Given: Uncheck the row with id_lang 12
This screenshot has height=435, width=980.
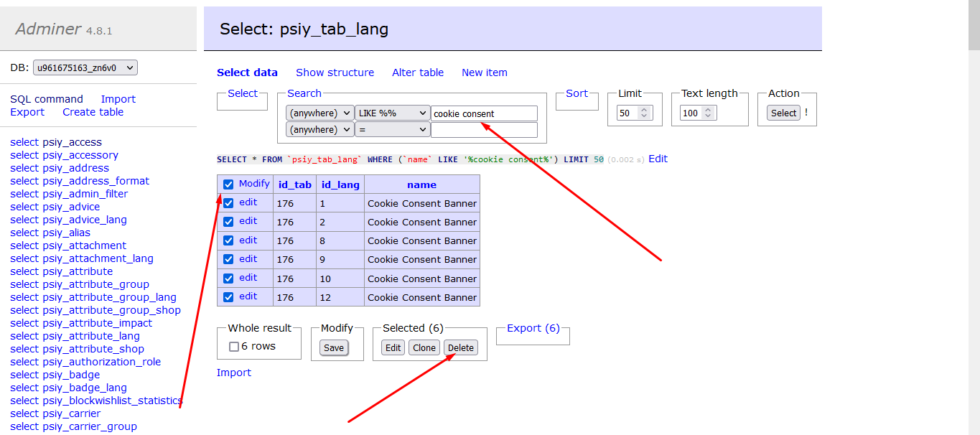Looking at the screenshot, I should coord(228,297).
